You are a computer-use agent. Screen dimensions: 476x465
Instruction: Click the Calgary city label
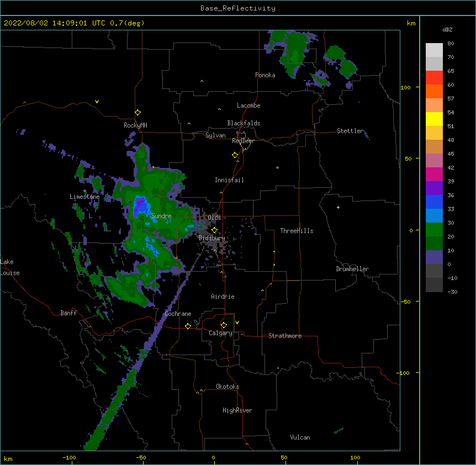click(220, 333)
